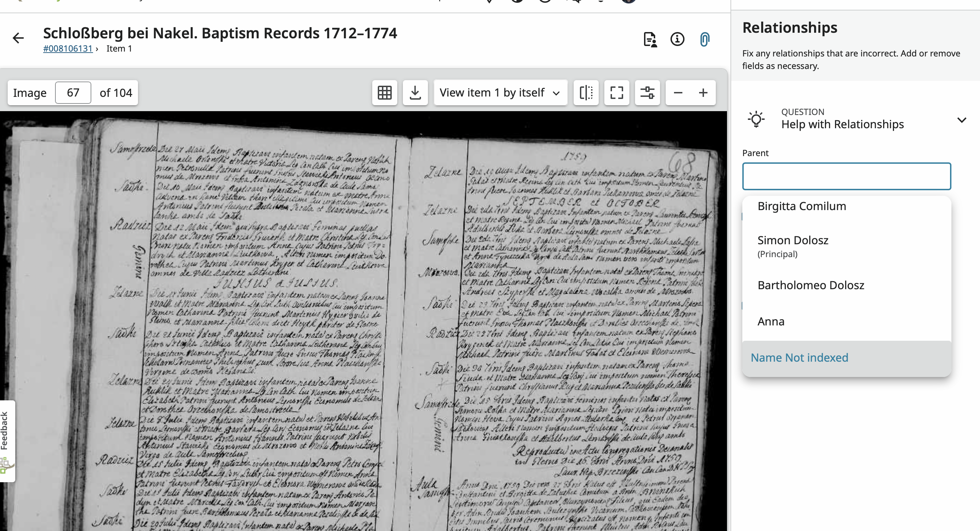The height and width of the screenshot is (531, 980).
Task: Choose Birgitta Comilum from the list
Action: [802, 206]
